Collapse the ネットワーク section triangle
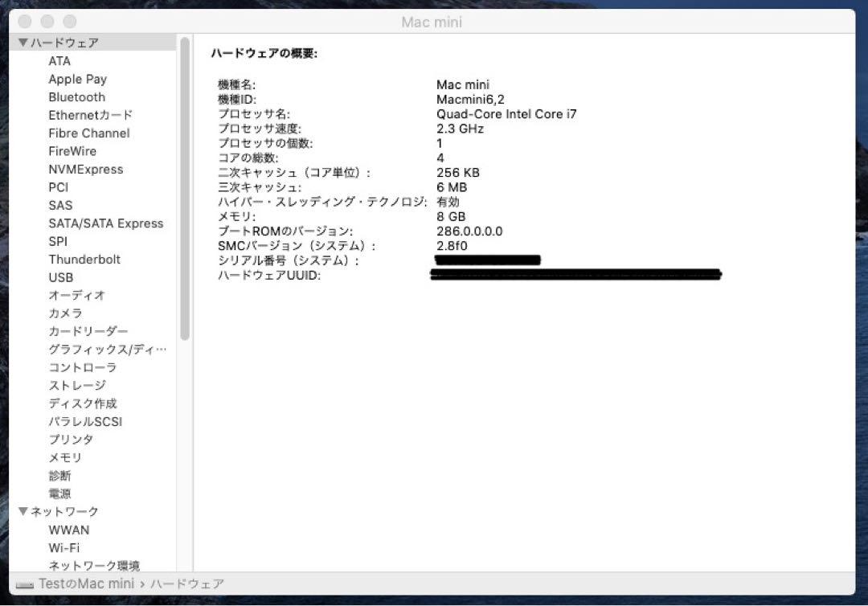The height and width of the screenshot is (606, 868). click(x=23, y=511)
